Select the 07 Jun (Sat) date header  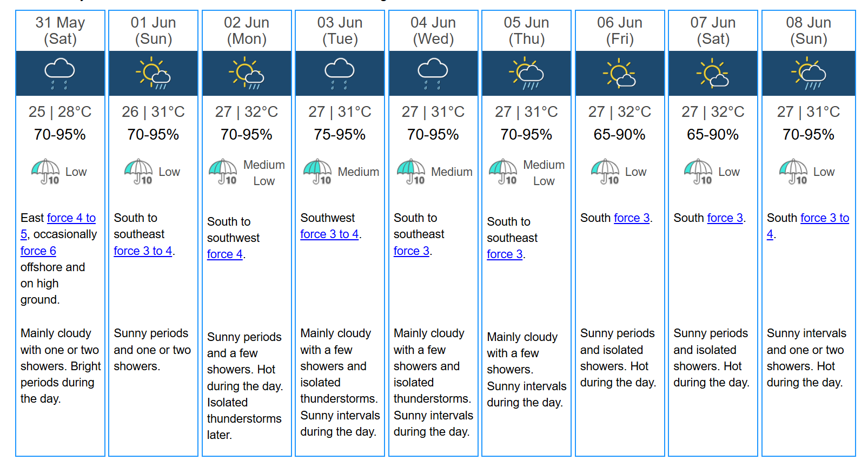[713, 30]
